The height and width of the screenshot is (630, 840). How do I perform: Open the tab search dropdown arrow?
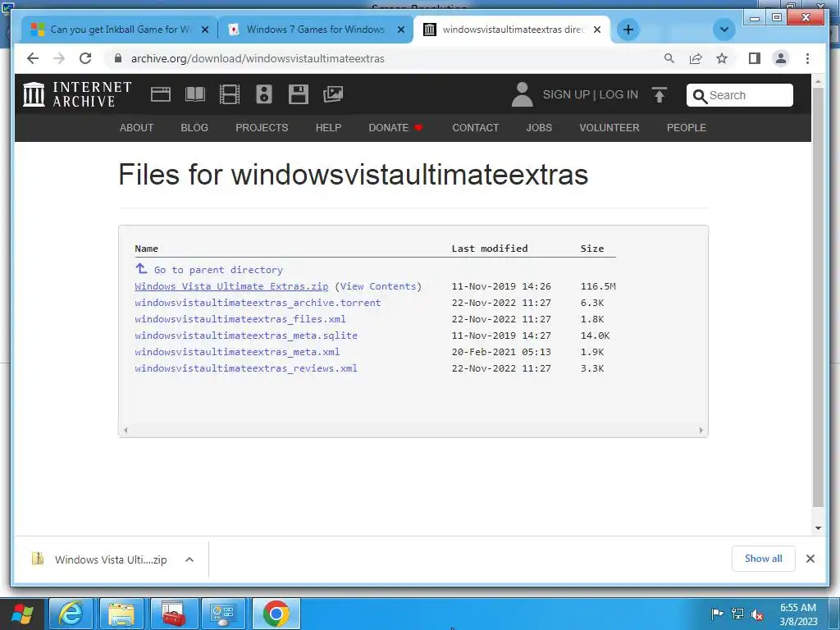click(x=724, y=30)
